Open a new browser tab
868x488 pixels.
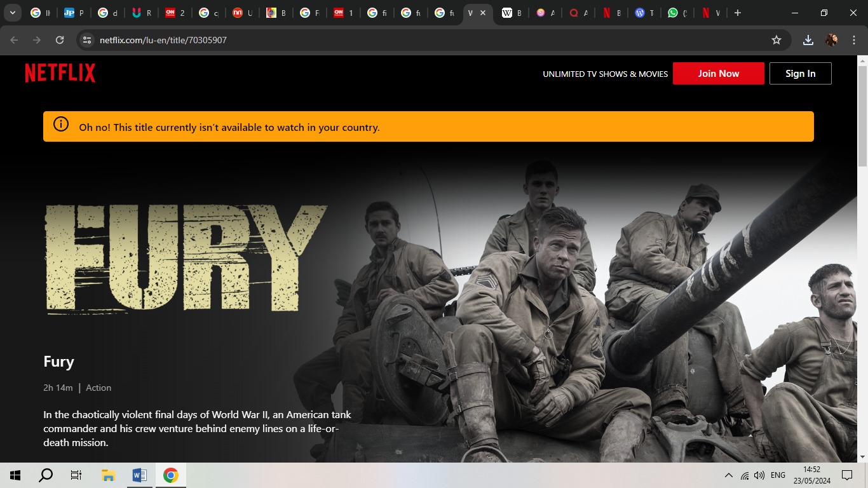(x=737, y=13)
